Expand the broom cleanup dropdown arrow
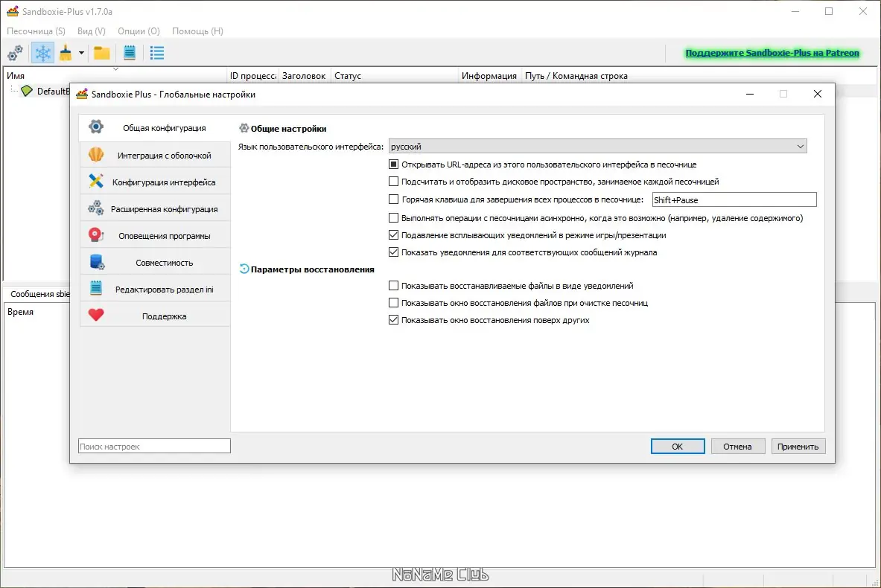Image resolution: width=881 pixels, height=588 pixels. [81, 54]
